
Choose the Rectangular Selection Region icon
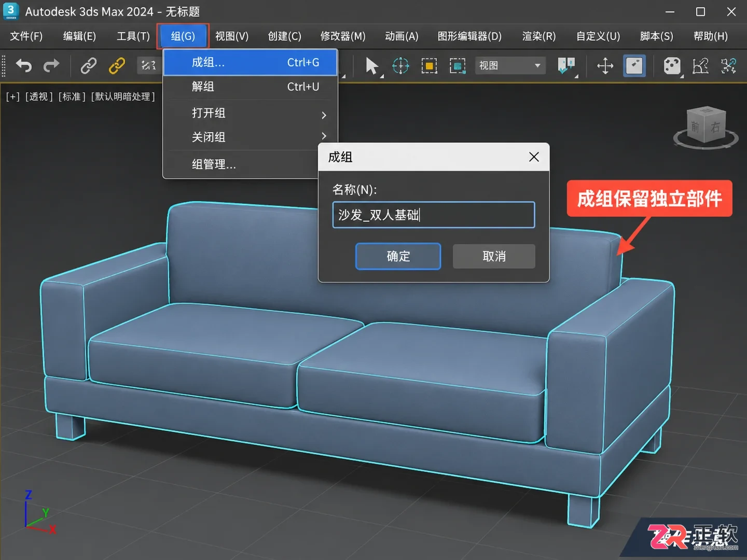coord(429,66)
